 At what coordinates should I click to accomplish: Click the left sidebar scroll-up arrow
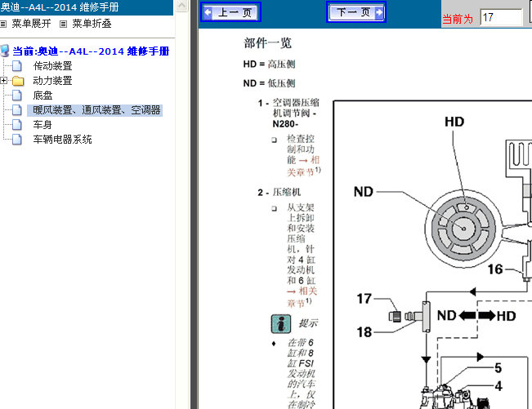(182, 6)
